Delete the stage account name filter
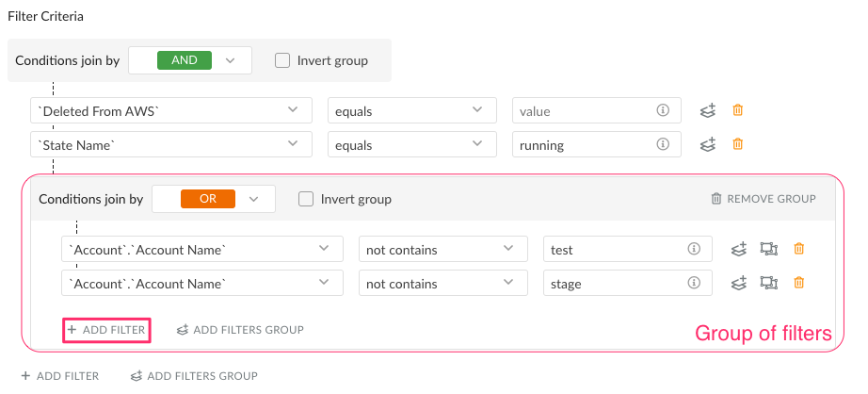This screenshot has width=868, height=394. pyautogui.click(x=798, y=283)
